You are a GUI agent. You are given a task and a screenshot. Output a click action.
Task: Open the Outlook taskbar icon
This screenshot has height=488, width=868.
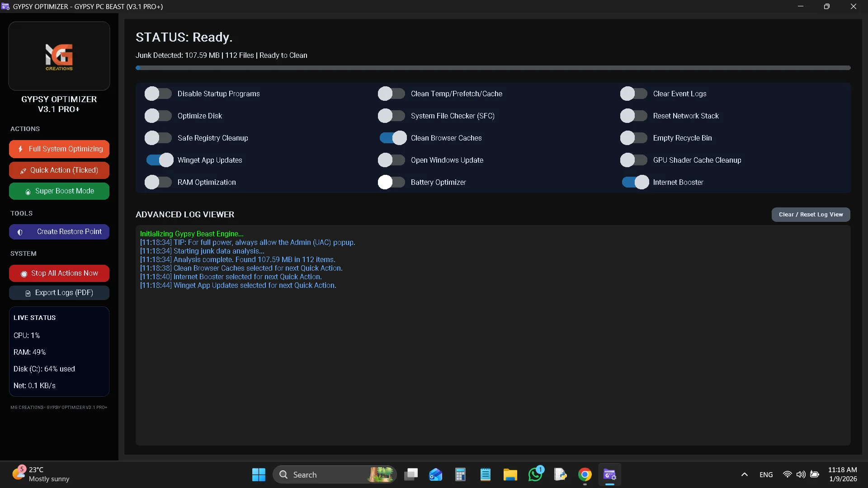pos(435,474)
